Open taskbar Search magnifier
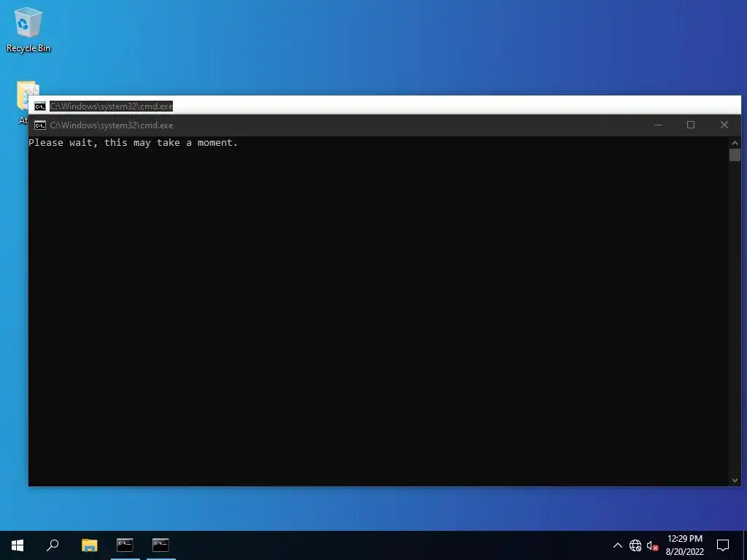747x560 pixels. 53,545
